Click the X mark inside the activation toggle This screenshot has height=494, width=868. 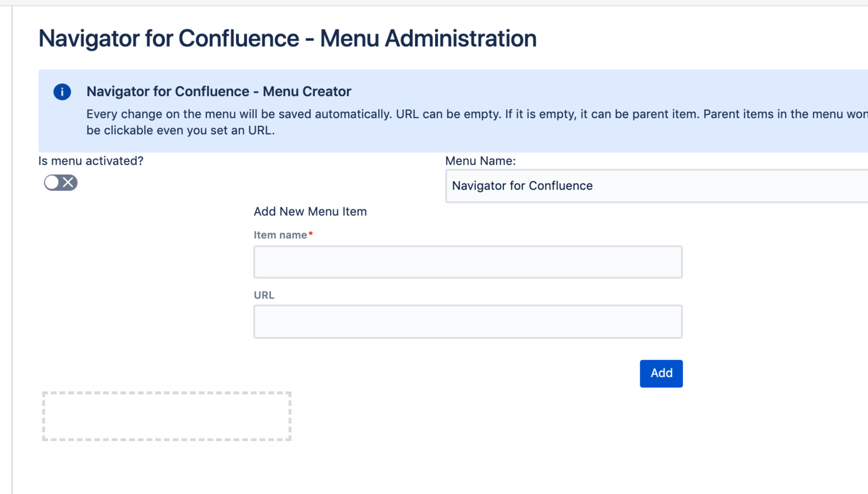coord(68,183)
